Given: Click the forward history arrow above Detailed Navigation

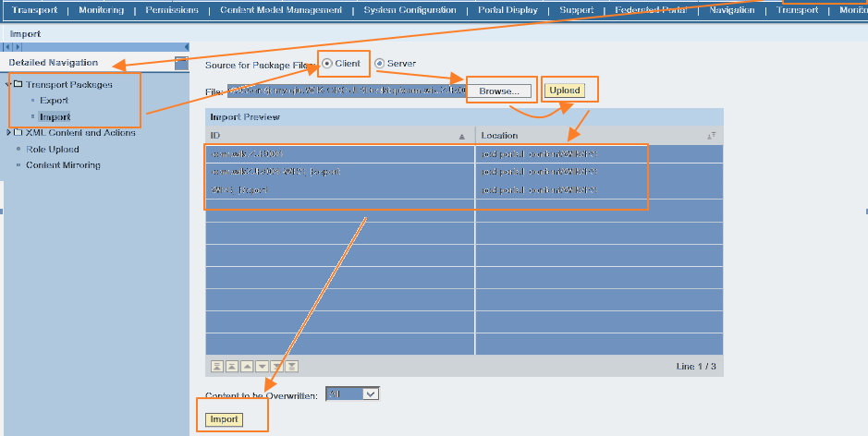Looking at the screenshot, I should (x=18, y=47).
